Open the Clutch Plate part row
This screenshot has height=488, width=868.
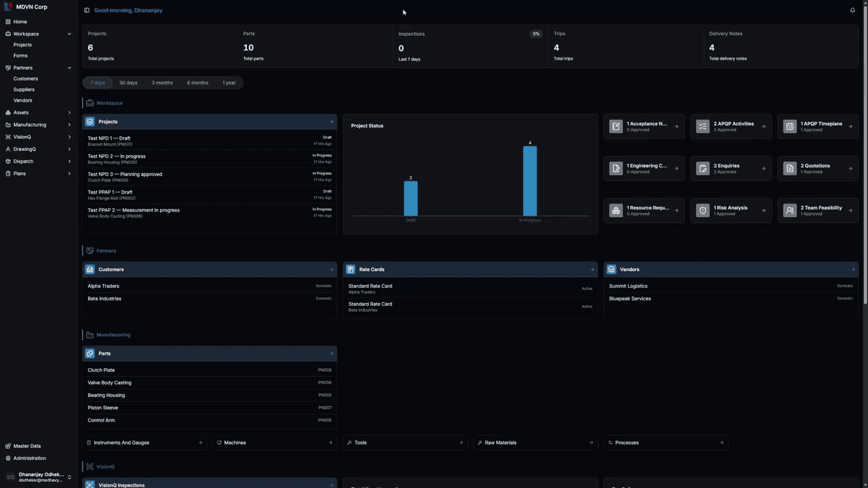point(210,370)
